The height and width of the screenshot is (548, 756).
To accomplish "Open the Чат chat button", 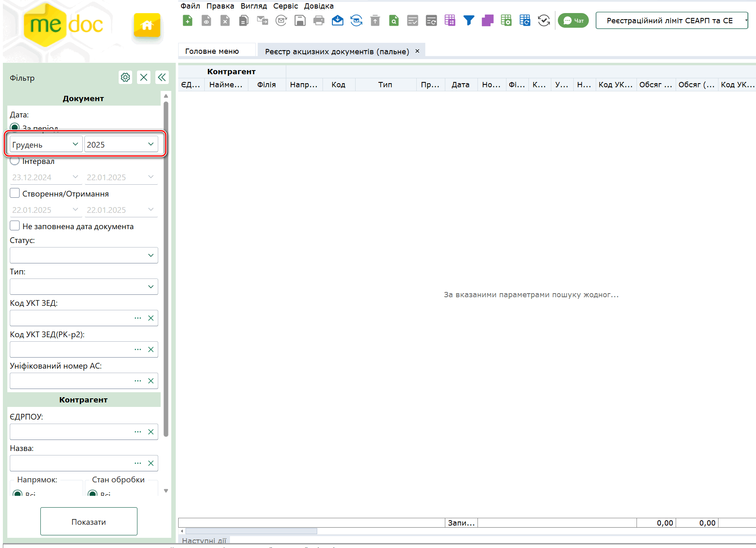I will click(573, 20).
